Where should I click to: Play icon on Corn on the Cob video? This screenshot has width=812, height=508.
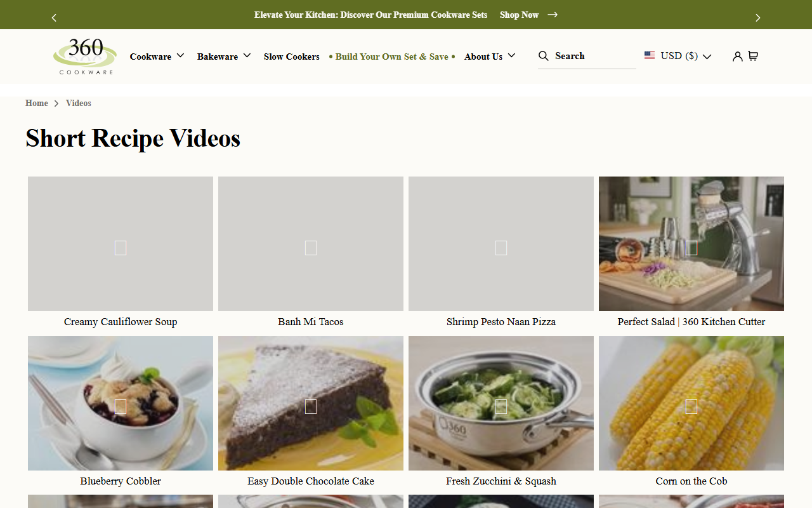click(x=691, y=406)
